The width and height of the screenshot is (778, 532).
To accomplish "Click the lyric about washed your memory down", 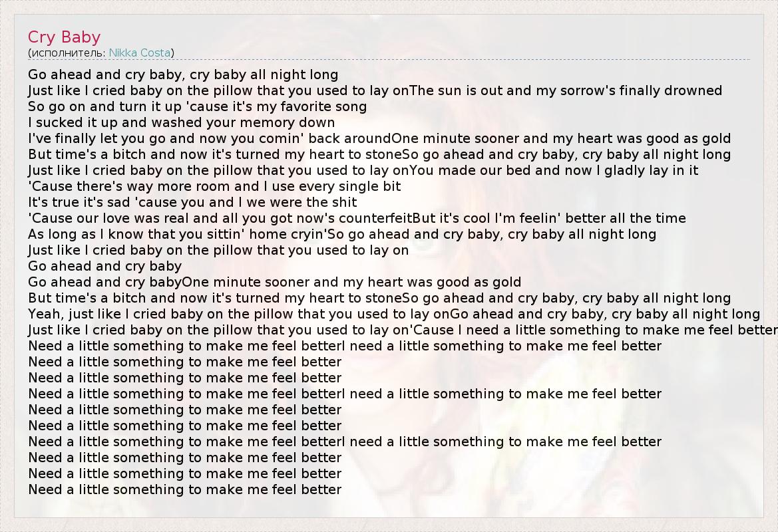I will (181, 122).
